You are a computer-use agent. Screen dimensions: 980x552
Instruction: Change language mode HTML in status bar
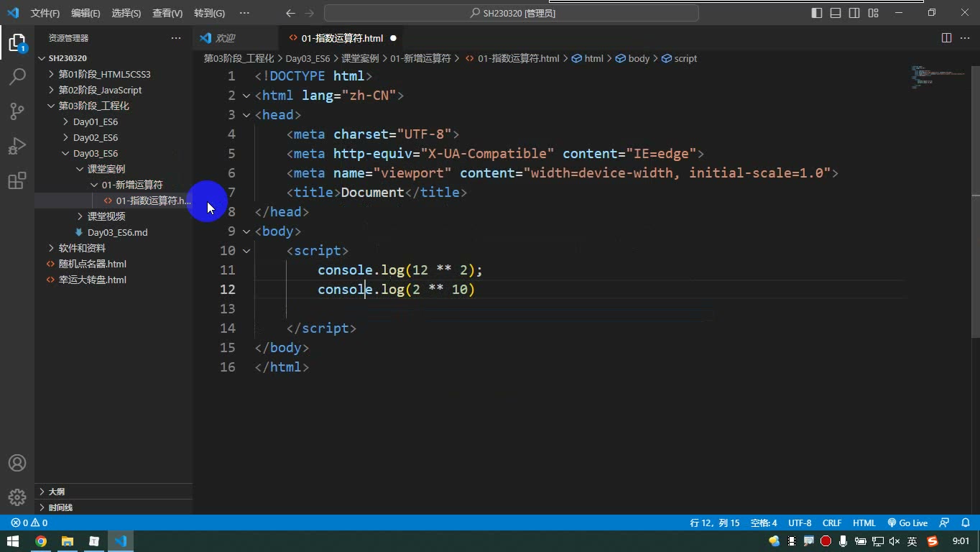pyautogui.click(x=864, y=523)
